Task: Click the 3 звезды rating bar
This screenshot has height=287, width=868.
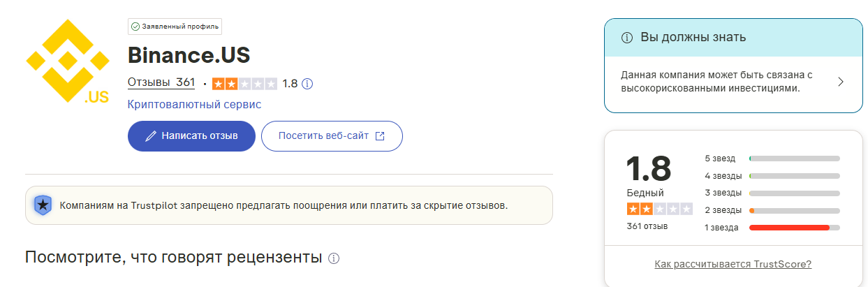Action: tap(794, 193)
